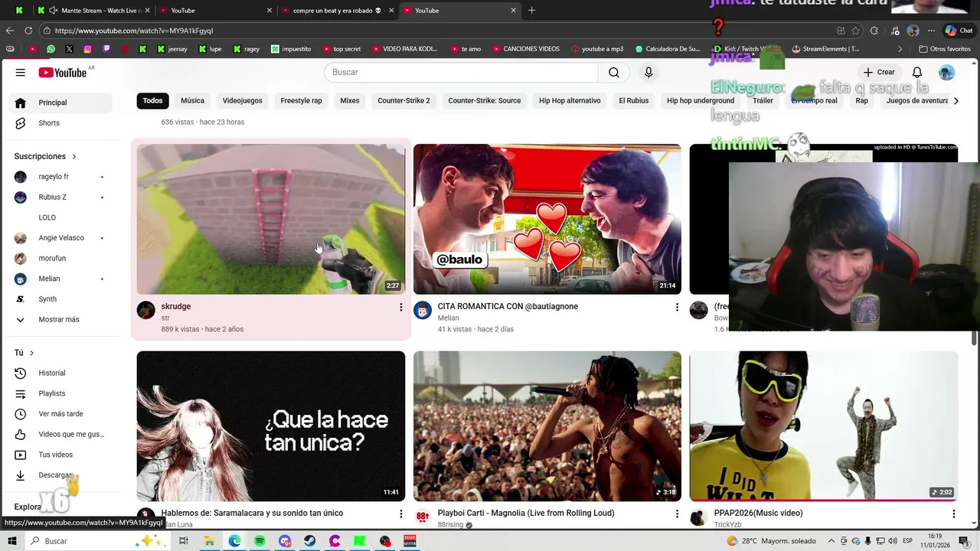Select the Counter-Strike 2 filter chip
The image size is (980, 551).
[403, 101]
